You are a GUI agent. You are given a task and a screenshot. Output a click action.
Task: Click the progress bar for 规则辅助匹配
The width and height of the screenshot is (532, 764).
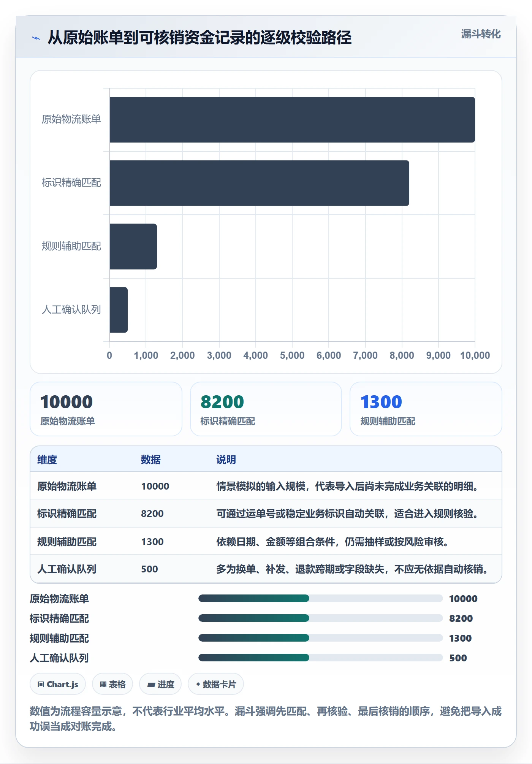click(320, 638)
